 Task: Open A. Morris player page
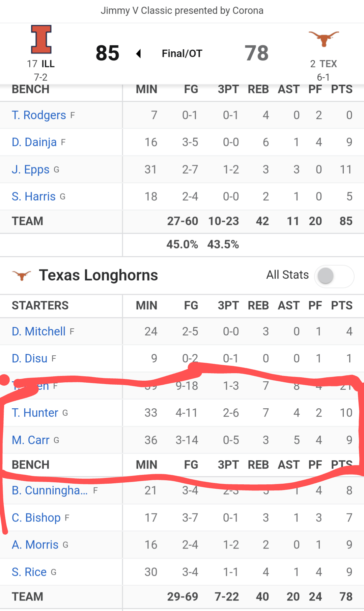point(35,545)
